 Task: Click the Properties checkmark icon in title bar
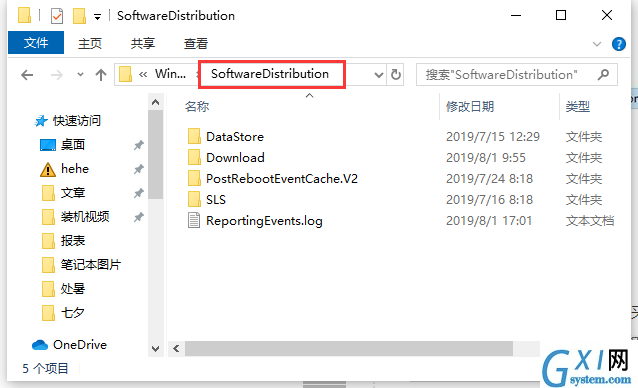pyautogui.click(x=57, y=16)
